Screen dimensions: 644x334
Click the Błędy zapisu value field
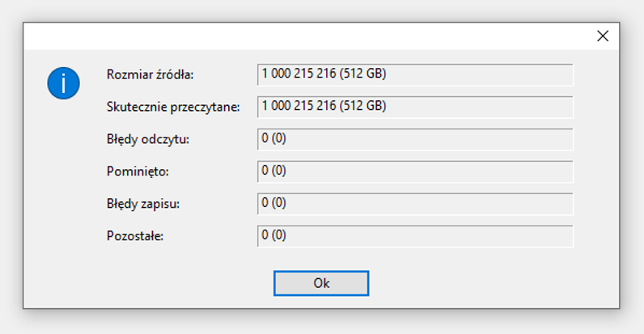click(x=415, y=204)
